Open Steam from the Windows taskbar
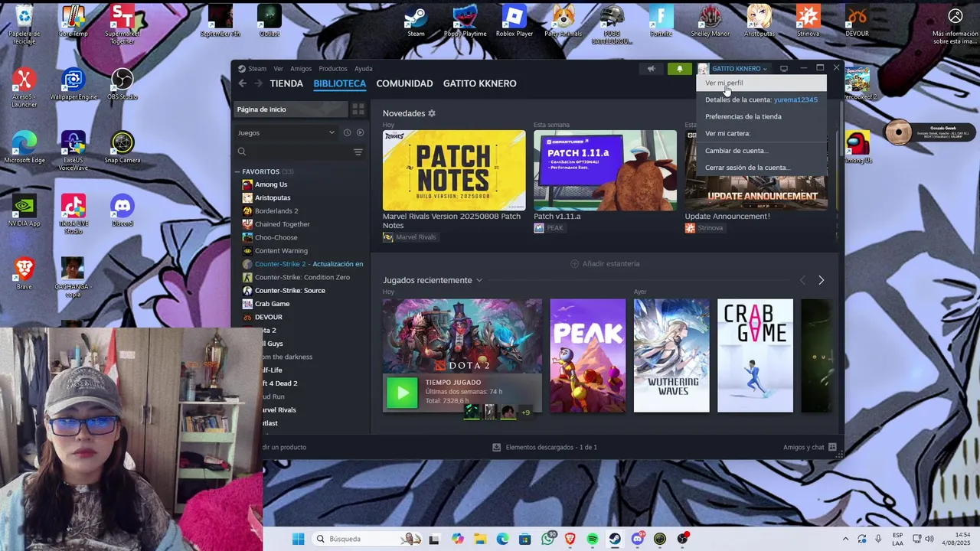This screenshot has height=551, width=980. click(615, 539)
